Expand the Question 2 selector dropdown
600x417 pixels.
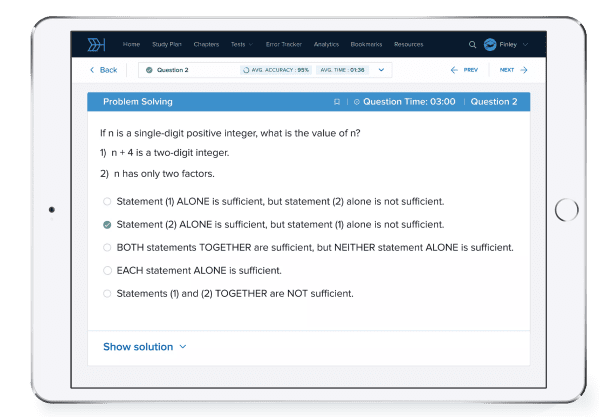point(382,70)
